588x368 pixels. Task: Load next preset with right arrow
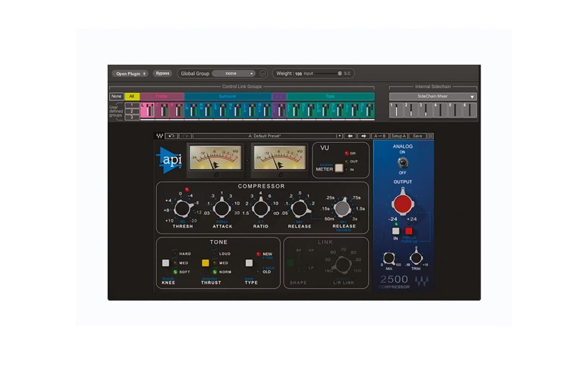pos(363,136)
